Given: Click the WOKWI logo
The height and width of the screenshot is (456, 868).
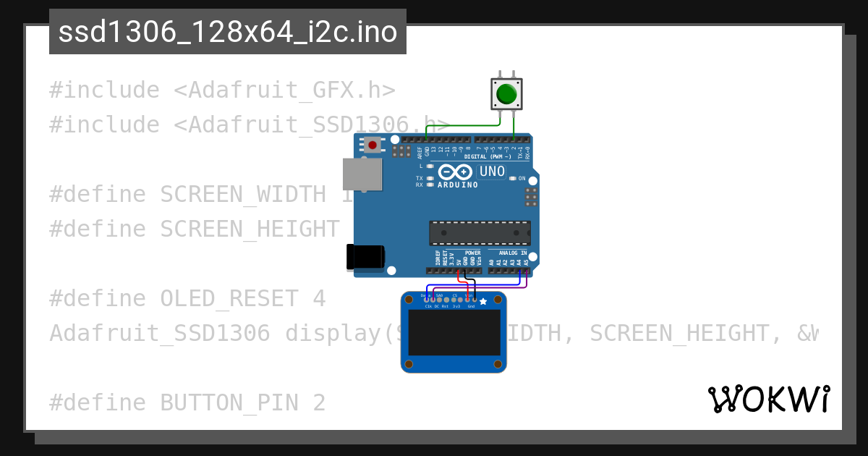Looking at the screenshot, I should pyautogui.click(x=769, y=399).
